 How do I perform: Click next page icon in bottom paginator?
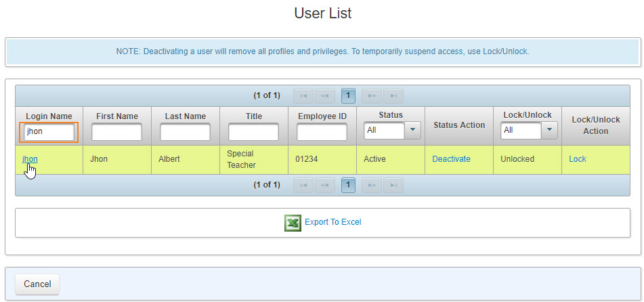click(x=371, y=185)
